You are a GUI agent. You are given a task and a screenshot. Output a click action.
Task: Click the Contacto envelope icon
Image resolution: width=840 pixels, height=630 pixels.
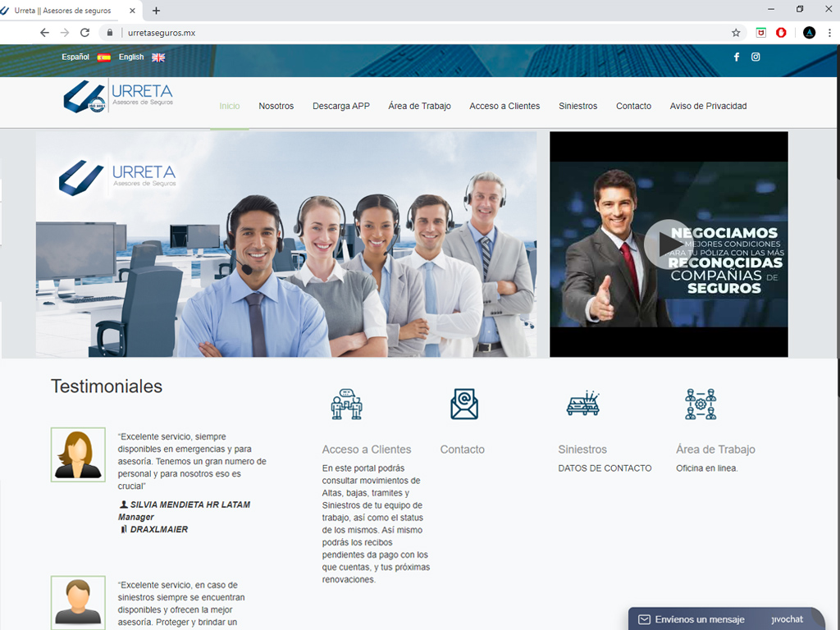463,404
